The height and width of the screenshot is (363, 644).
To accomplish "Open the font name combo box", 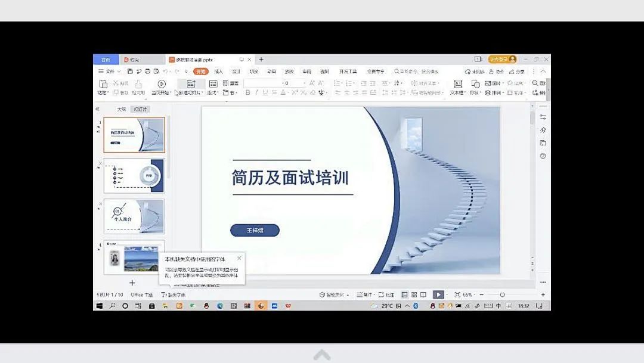I will click(x=262, y=83).
